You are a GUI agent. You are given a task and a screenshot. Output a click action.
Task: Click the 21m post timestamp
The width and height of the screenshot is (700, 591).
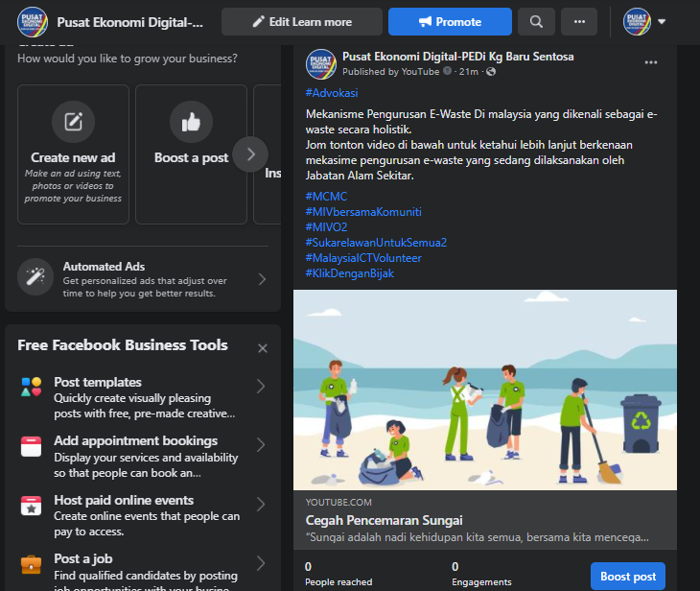(468, 71)
